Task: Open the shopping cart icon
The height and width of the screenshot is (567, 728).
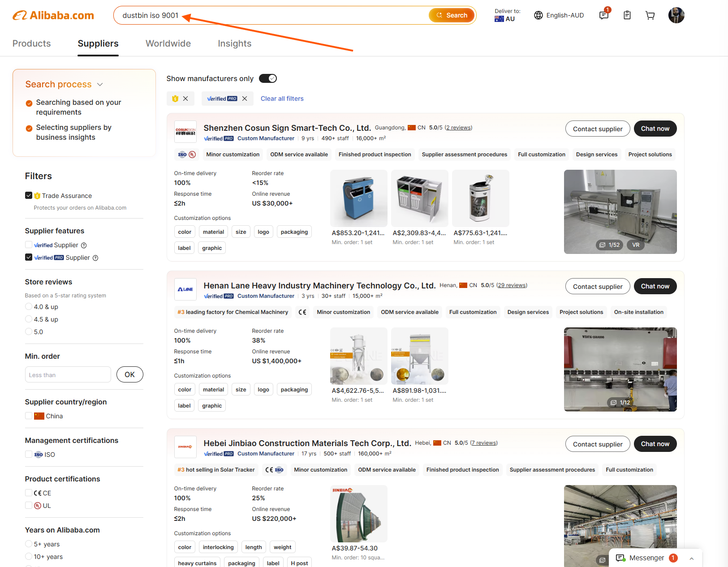Action: (x=650, y=15)
